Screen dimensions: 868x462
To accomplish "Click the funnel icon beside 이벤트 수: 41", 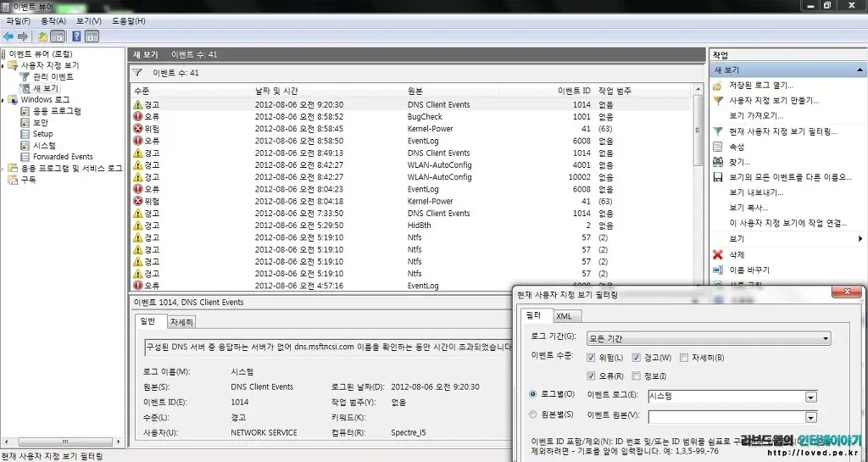I will (x=138, y=73).
